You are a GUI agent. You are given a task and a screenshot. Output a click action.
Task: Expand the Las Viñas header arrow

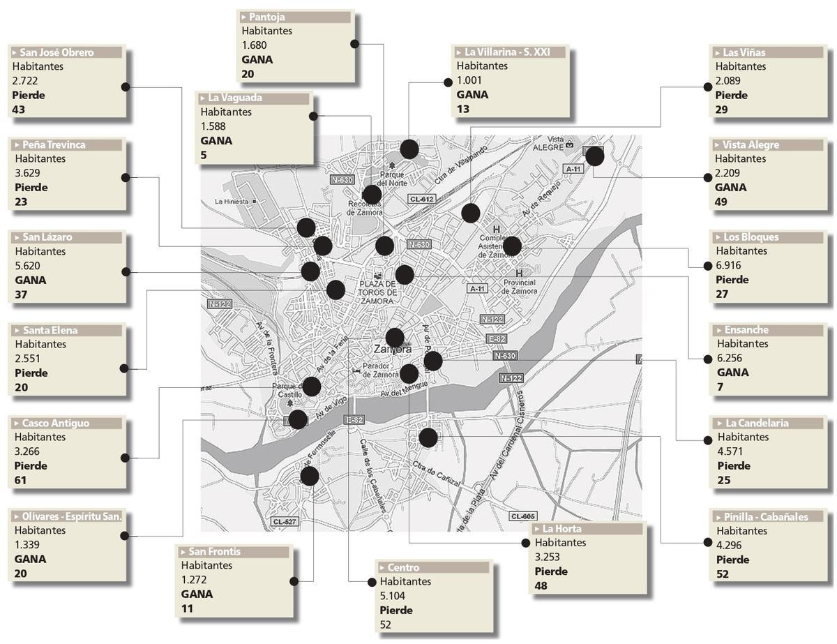tap(717, 52)
